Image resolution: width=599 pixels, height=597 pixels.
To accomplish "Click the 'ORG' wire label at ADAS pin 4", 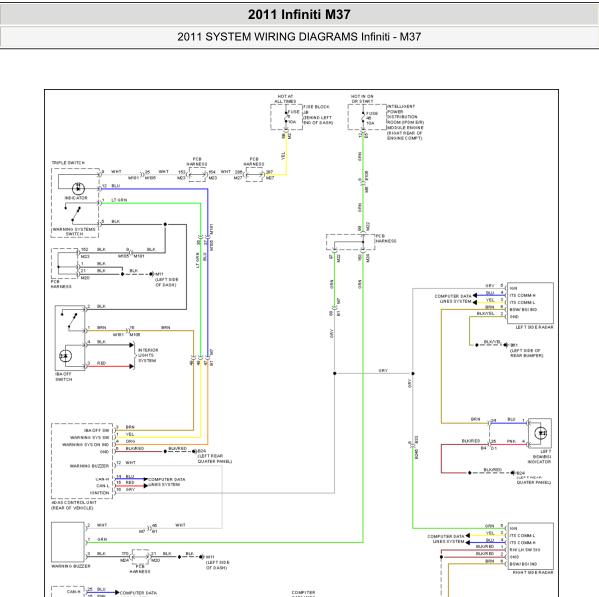I will pyautogui.click(x=130, y=441).
